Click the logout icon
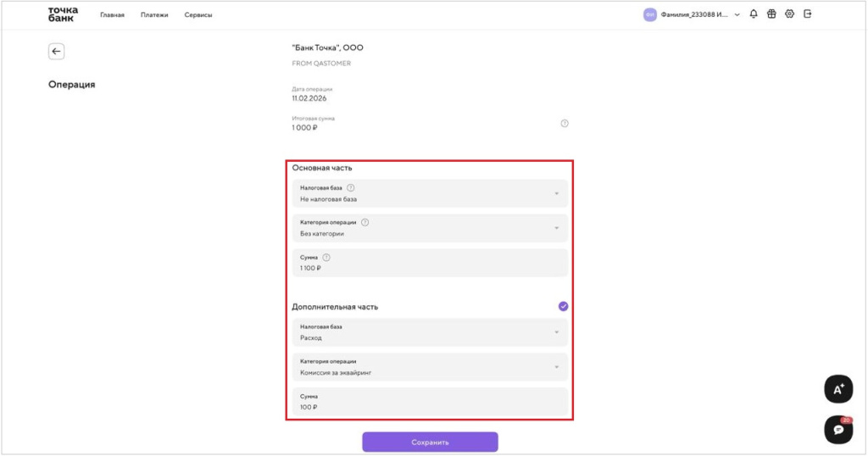The width and height of the screenshot is (868, 456). (x=808, y=14)
